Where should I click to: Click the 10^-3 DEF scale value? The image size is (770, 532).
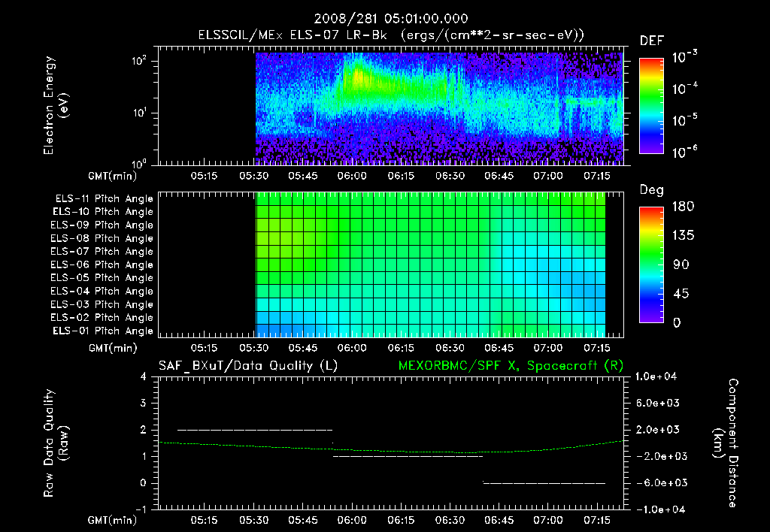click(684, 56)
